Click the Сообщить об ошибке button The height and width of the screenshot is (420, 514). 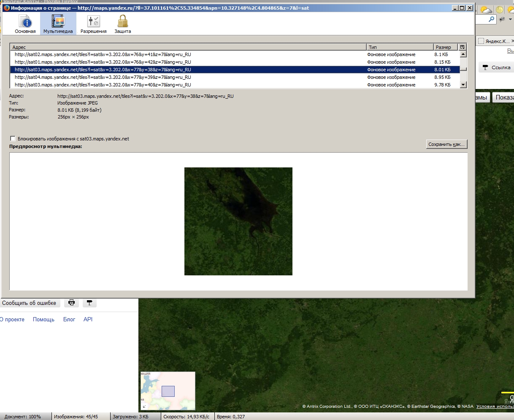pyautogui.click(x=29, y=303)
